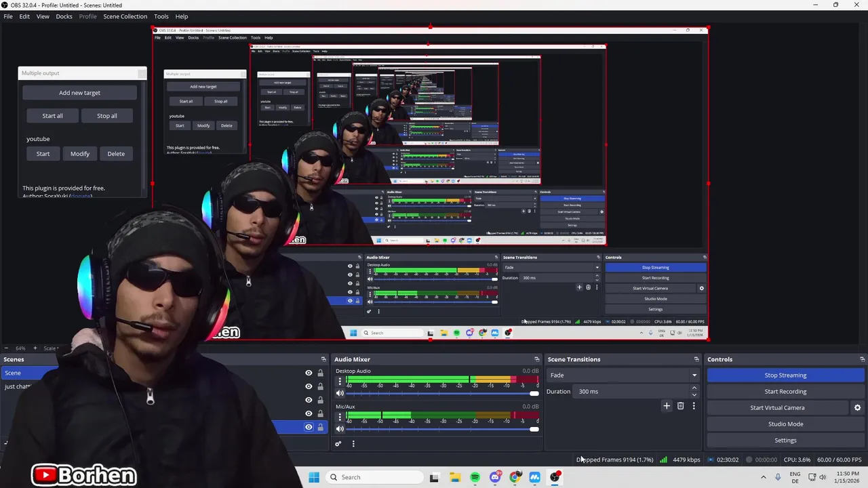Viewport: 868px width, 488px height.
Task: Remove transition with trash icon
Action: [681, 406]
